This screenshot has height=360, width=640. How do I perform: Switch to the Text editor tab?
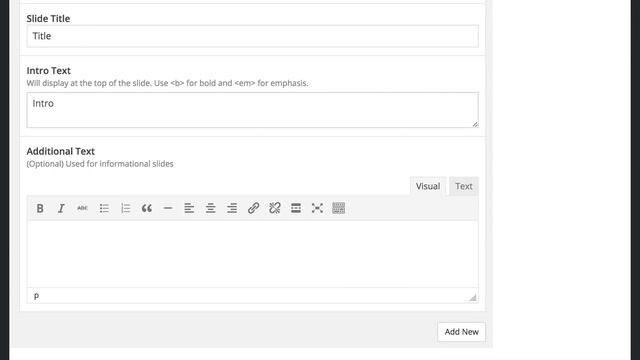coord(464,186)
